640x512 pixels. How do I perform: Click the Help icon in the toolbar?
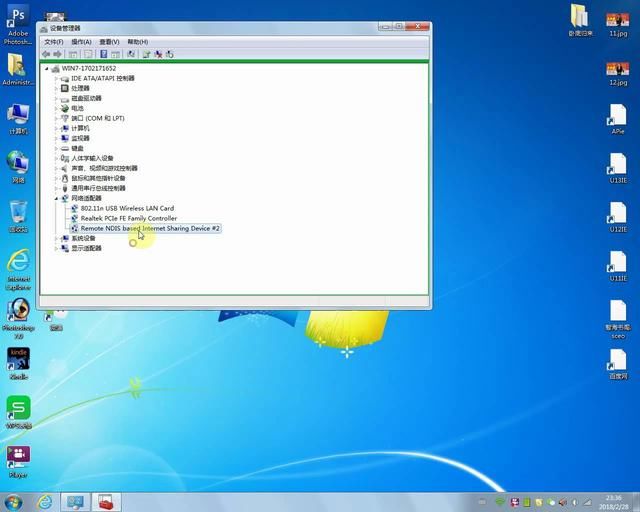104,54
